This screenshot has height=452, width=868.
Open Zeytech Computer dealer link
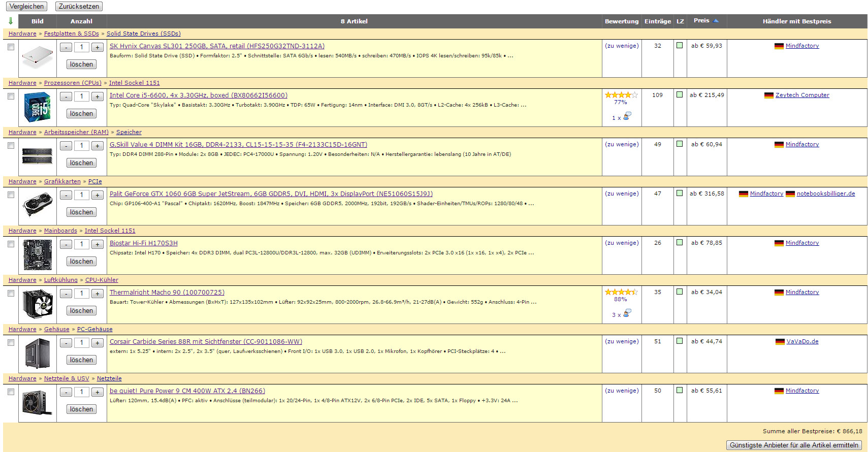click(802, 95)
